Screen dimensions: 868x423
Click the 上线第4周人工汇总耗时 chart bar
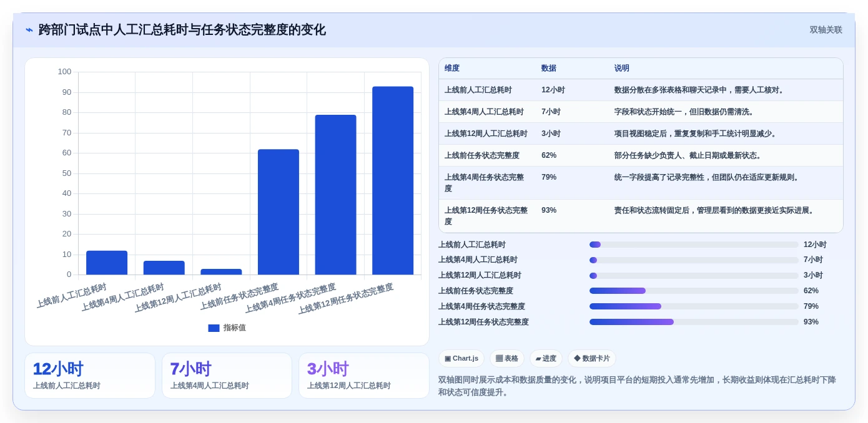(164, 268)
